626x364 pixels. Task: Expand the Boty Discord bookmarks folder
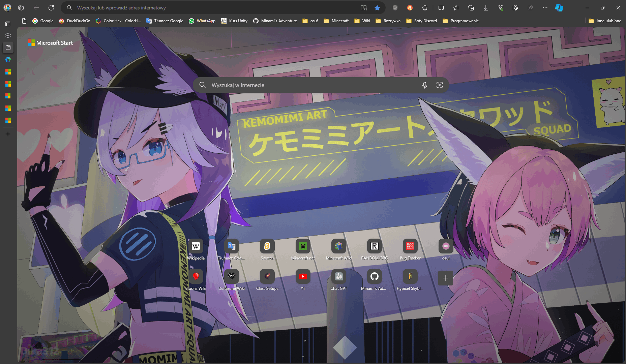[x=422, y=21]
